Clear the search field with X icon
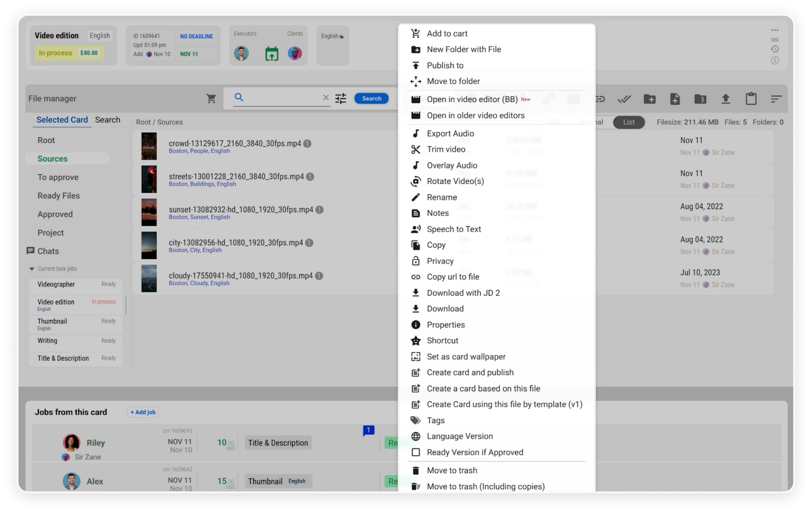The height and width of the screenshot is (513, 812). pos(326,98)
